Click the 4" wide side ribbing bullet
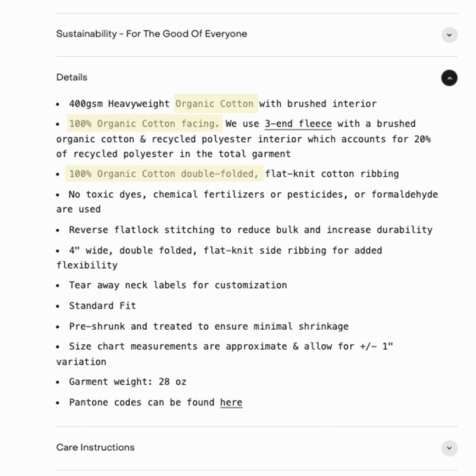This screenshot has height=476, width=476. click(225, 250)
